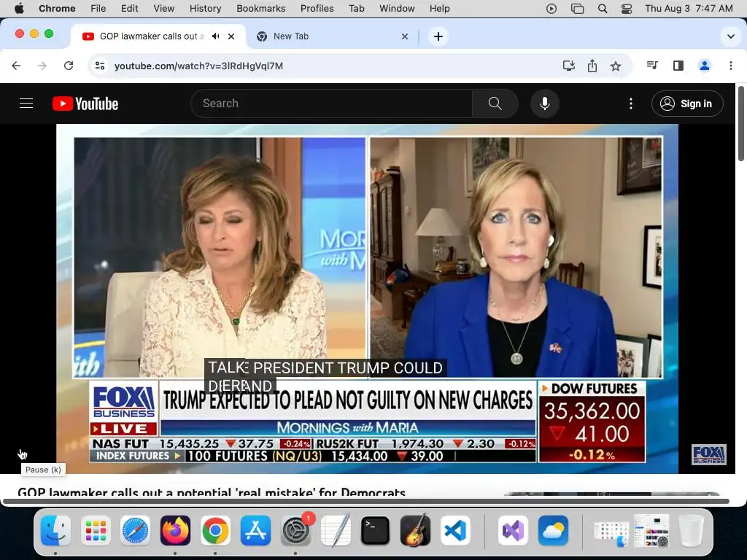
Task: Open Chrome media controls icon
Action: [652, 66]
